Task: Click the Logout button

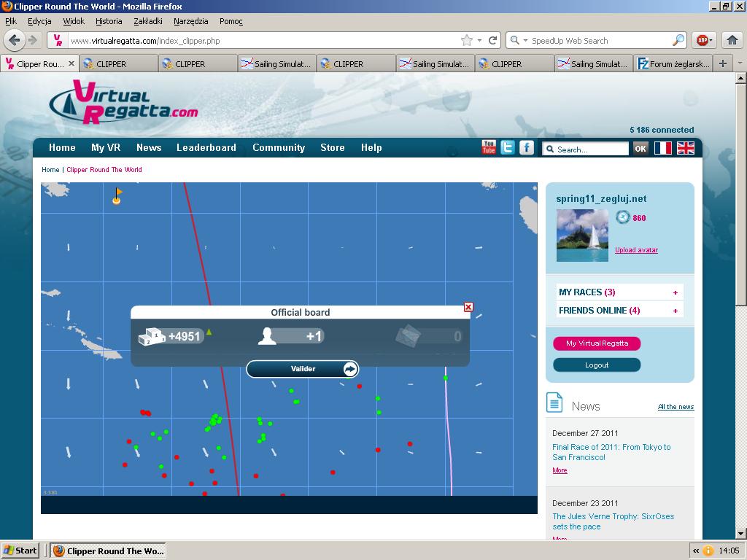Action: [x=597, y=365]
